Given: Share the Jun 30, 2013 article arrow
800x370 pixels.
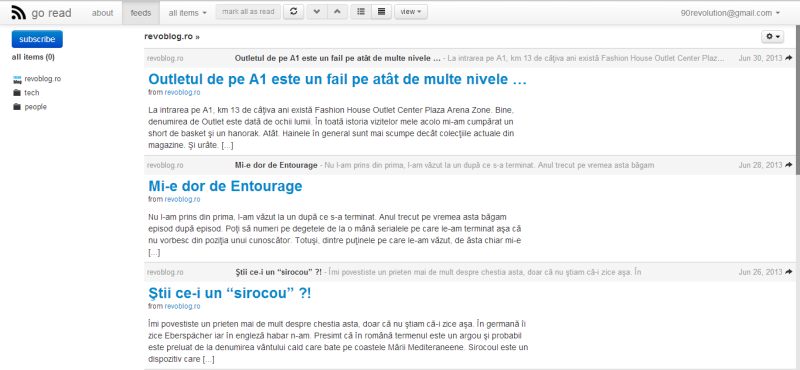Looking at the screenshot, I should click(789, 58).
